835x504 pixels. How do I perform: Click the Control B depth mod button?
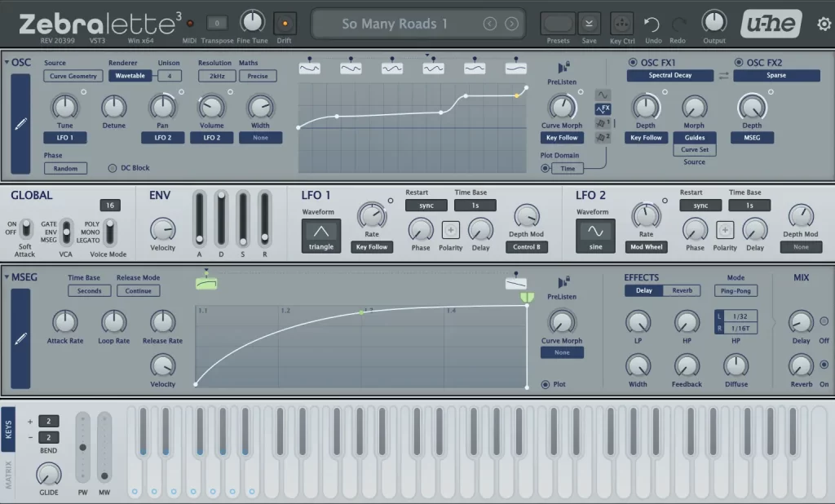click(526, 247)
